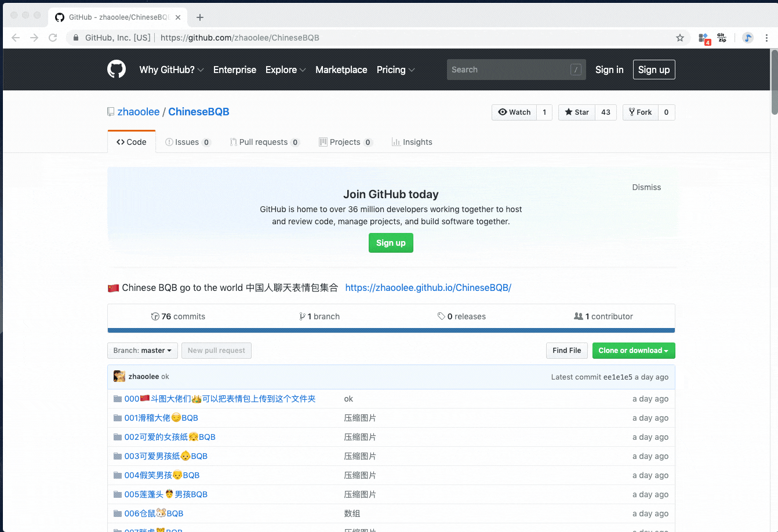Viewport: 778px width, 532px height.
Task: Open the Clone or download dropdown
Action: tap(633, 351)
